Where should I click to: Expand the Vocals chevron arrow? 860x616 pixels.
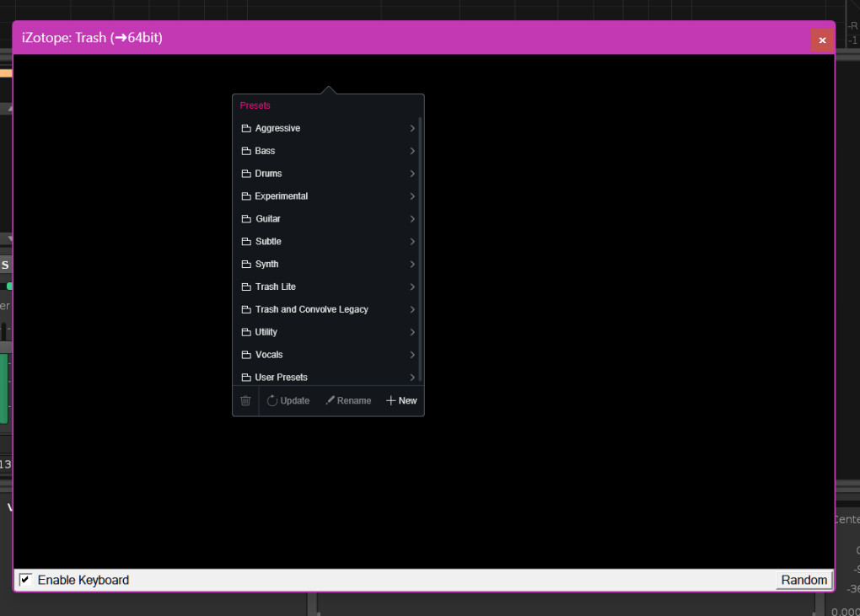click(x=412, y=355)
